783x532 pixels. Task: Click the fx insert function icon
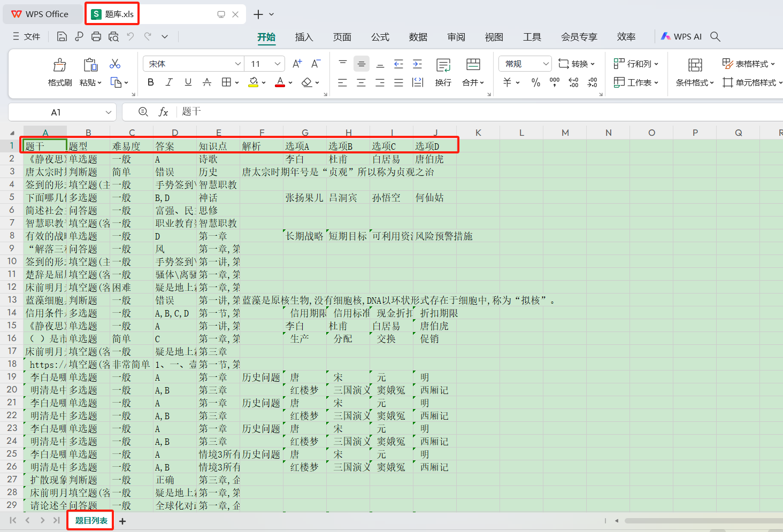coord(164,112)
